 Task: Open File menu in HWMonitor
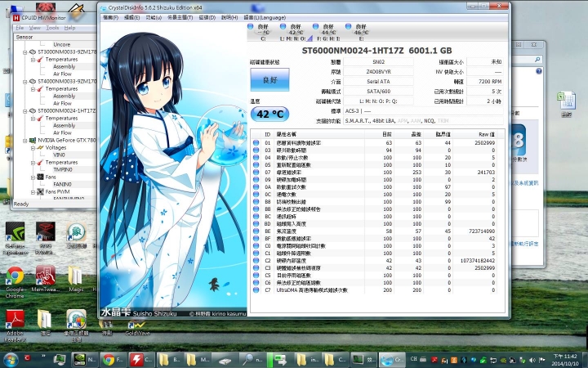click(x=20, y=28)
